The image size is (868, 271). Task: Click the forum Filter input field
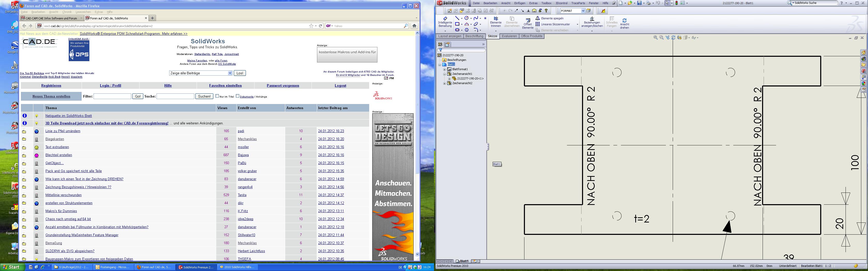click(112, 96)
